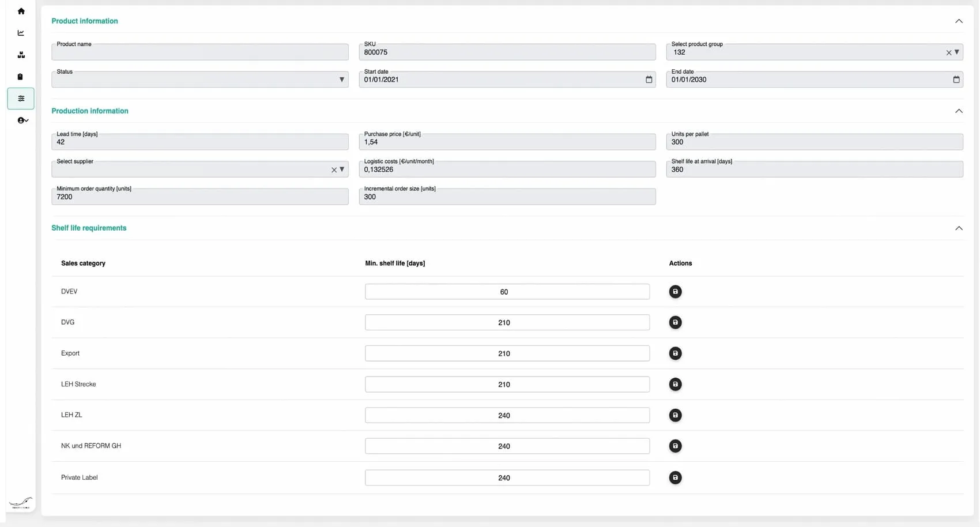This screenshot has width=980, height=527.
Task: Clear the selected supplier
Action: tap(334, 170)
